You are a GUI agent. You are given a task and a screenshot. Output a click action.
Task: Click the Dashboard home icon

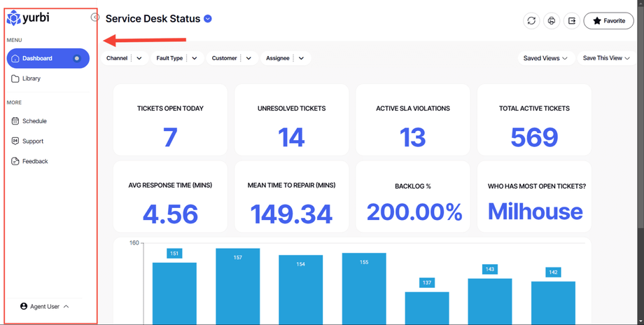click(15, 58)
